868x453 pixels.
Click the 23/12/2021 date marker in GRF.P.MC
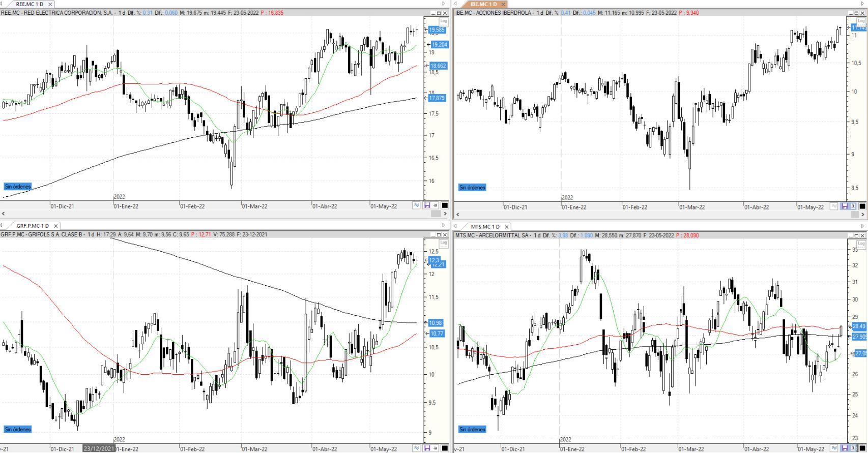pyautogui.click(x=99, y=449)
